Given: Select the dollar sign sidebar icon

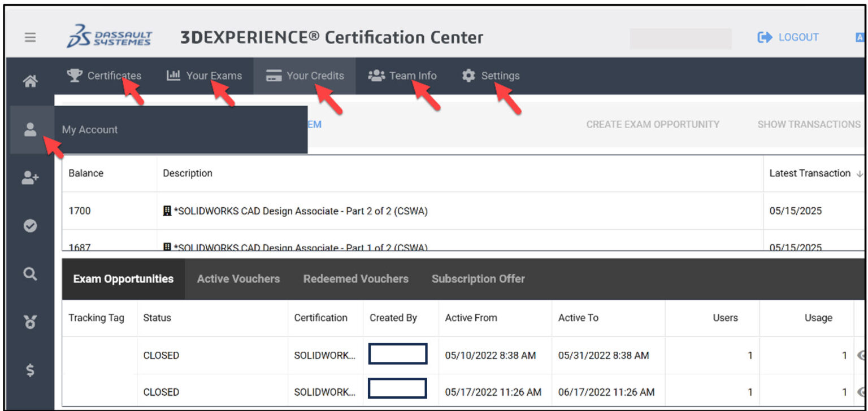Looking at the screenshot, I should point(30,371).
